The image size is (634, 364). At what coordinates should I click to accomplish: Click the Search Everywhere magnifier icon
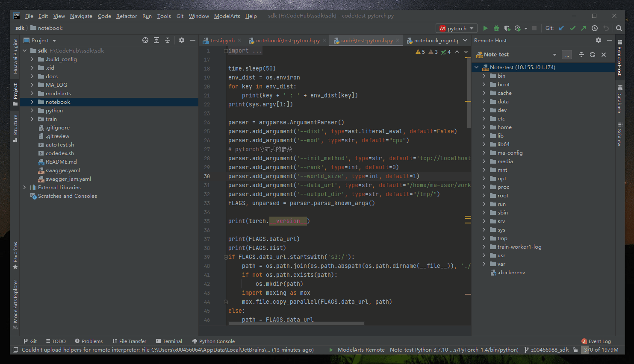[x=619, y=28]
